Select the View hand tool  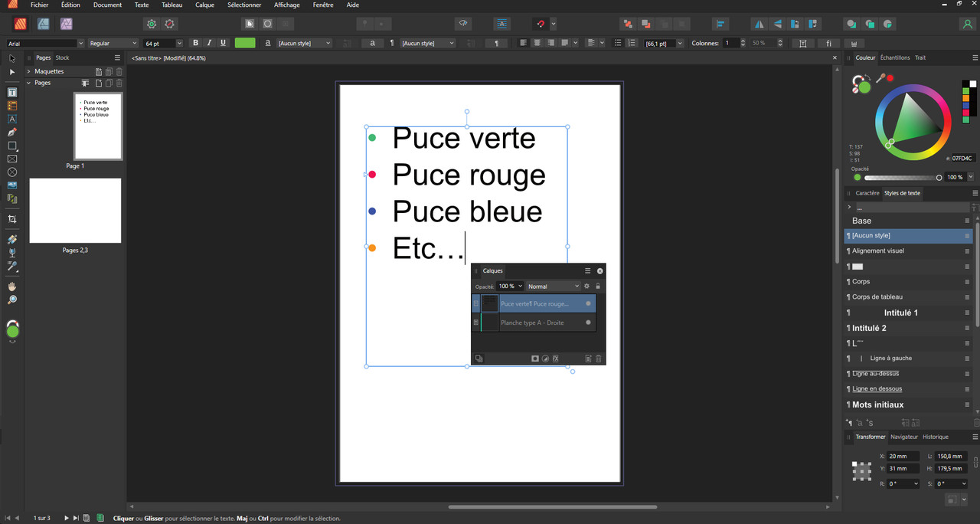[12, 287]
